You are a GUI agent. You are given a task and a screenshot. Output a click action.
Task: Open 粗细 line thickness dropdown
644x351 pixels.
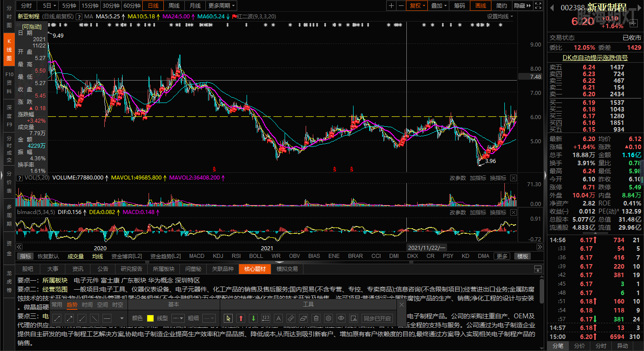coord(209,318)
